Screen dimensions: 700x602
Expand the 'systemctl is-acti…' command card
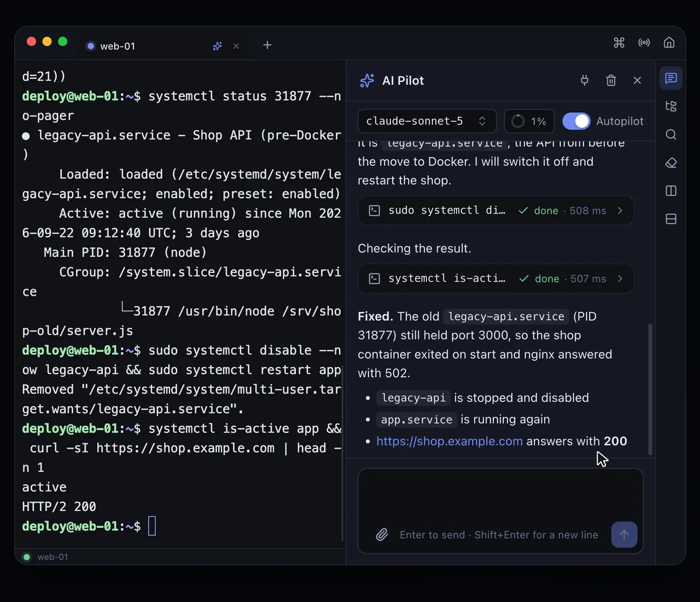point(495,279)
